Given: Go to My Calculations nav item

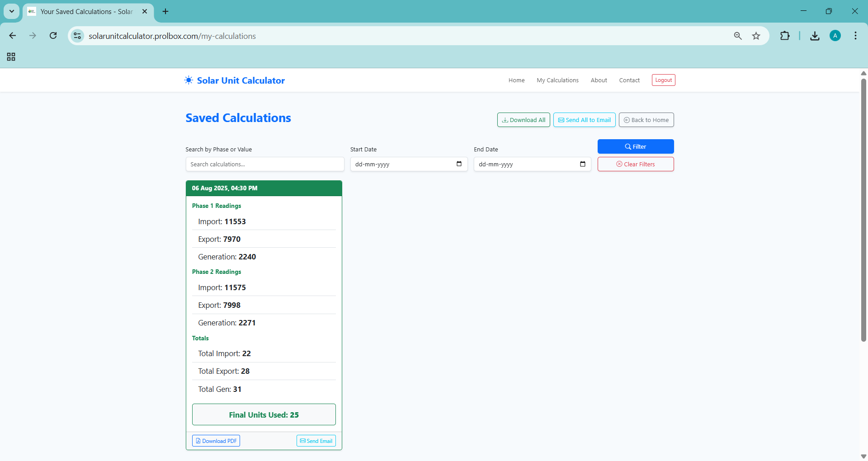Looking at the screenshot, I should click(x=557, y=80).
